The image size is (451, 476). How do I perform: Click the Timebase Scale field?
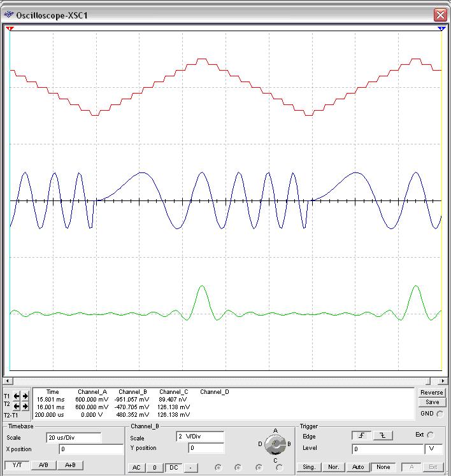[x=73, y=438]
